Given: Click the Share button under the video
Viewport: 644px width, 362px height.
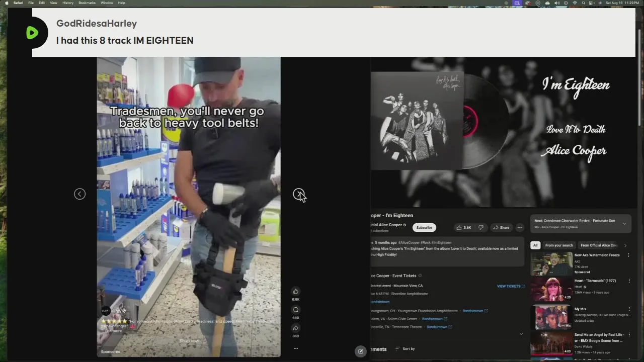Looking at the screenshot, I should click(x=501, y=227).
